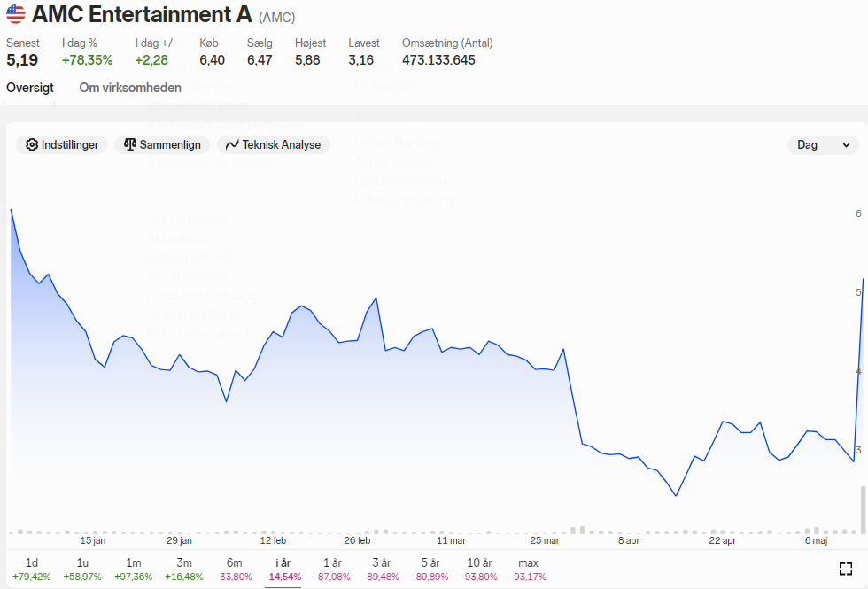
Task: Select the i år time range
Action: [x=283, y=569]
